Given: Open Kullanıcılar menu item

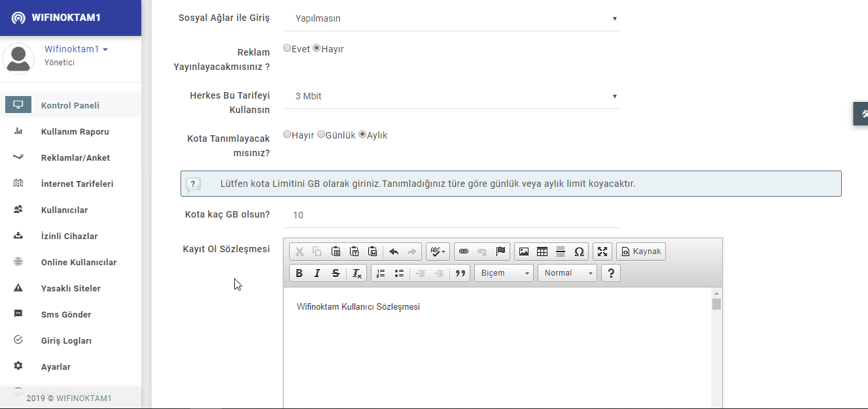Looking at the screenshot, I should click(71, 210).
